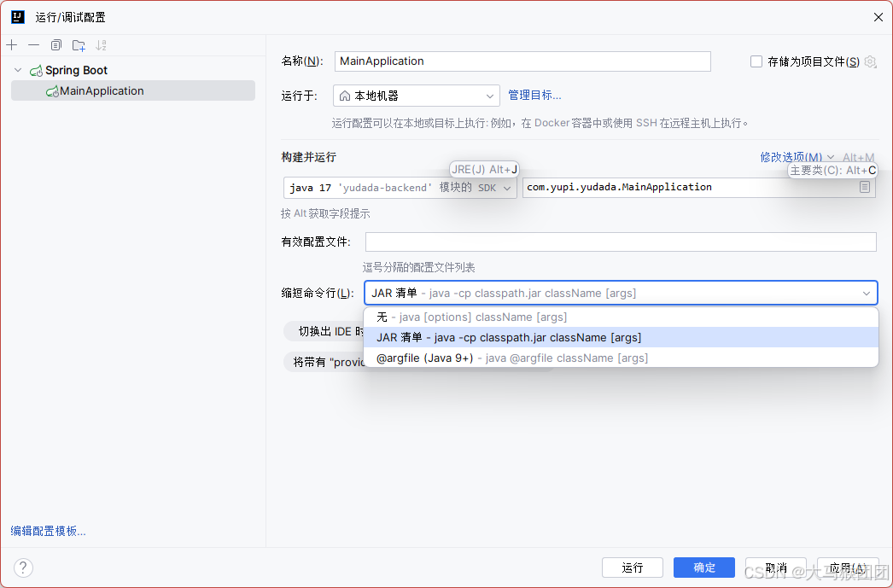
Task: Click the 管理目标 link
Action: [x=534, y=96]
